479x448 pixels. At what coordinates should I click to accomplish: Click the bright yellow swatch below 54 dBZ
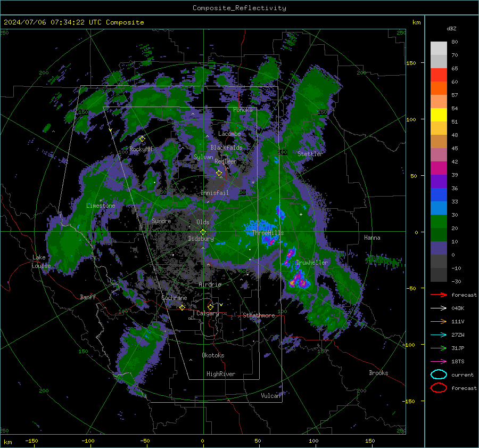[x=439, y=115]
